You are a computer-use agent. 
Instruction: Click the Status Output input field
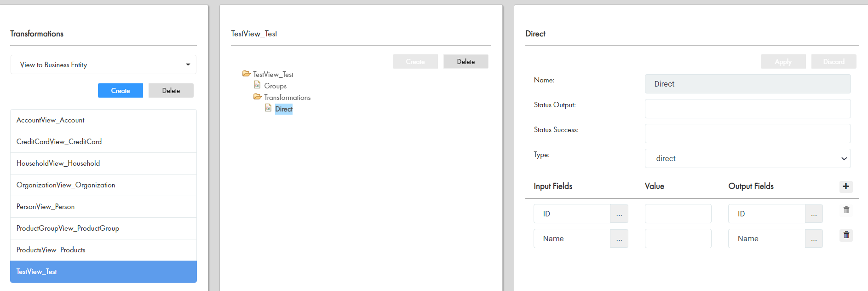point(747,109)
